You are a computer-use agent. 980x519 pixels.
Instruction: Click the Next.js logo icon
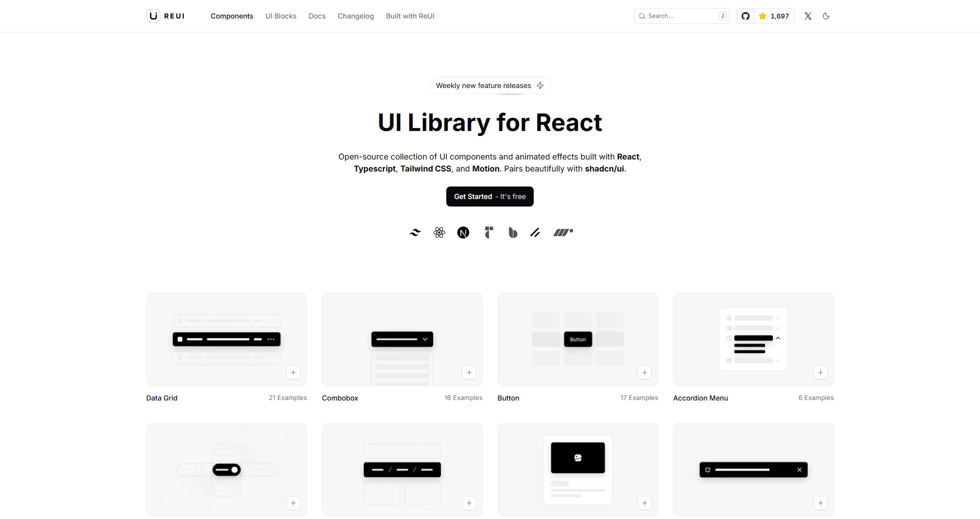point(463,232)
